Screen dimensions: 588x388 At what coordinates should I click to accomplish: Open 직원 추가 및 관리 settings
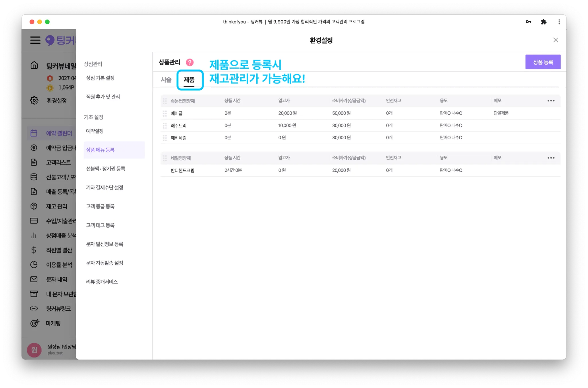103,97
